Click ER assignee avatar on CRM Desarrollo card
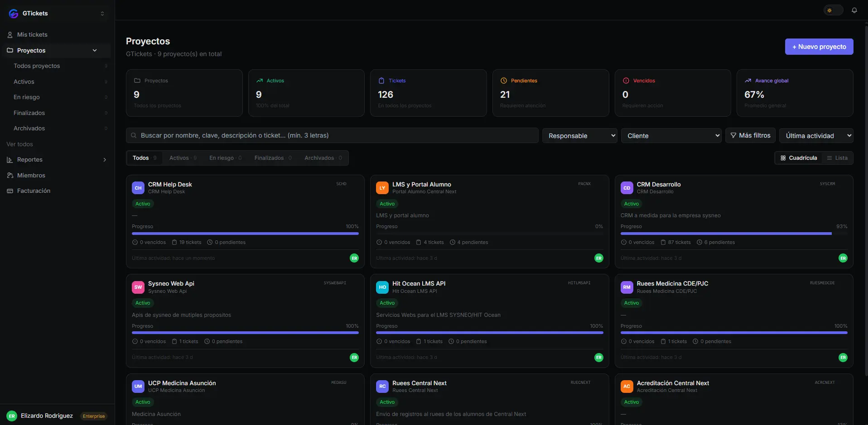This screenshot has height=425, width=868. point(843,258)
